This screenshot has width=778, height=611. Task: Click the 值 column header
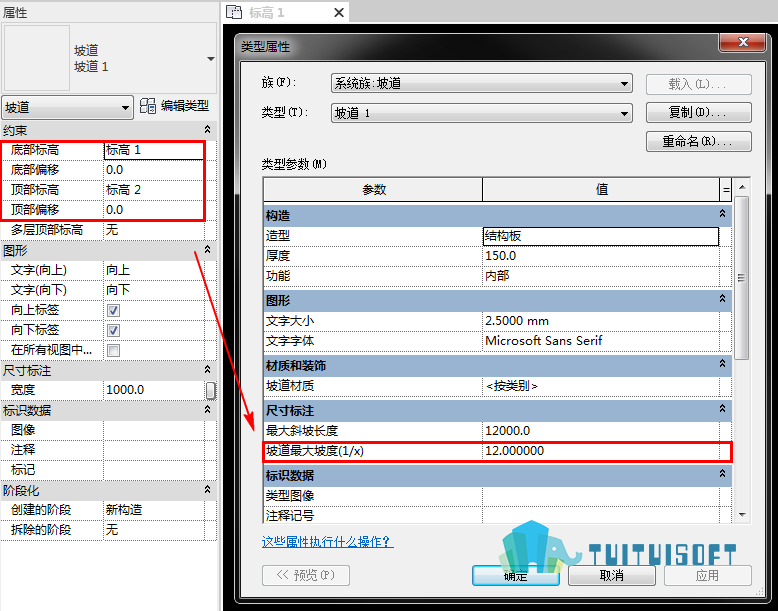point(601,190)
